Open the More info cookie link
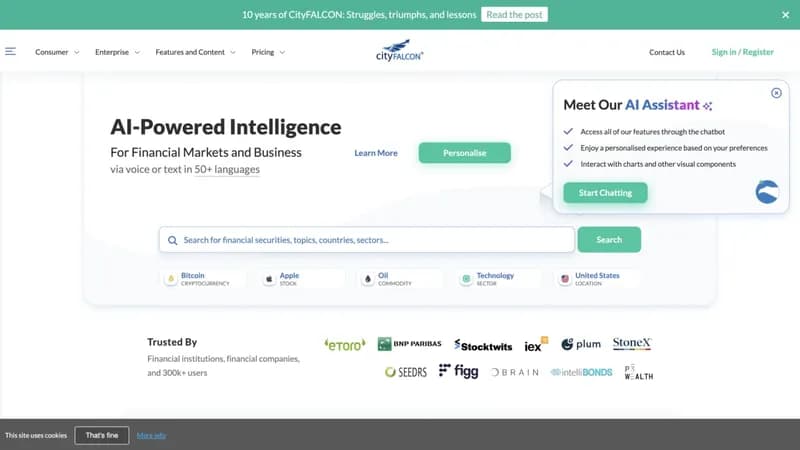 152,436
